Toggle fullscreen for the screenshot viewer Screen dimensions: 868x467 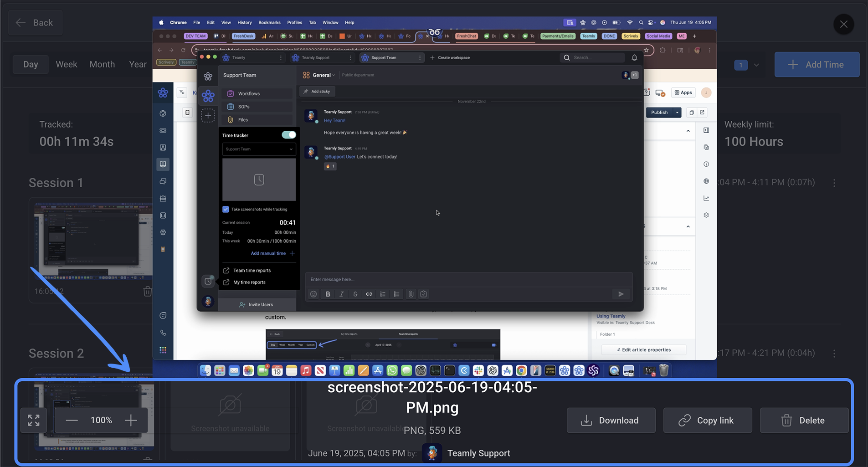pos(34,420)
